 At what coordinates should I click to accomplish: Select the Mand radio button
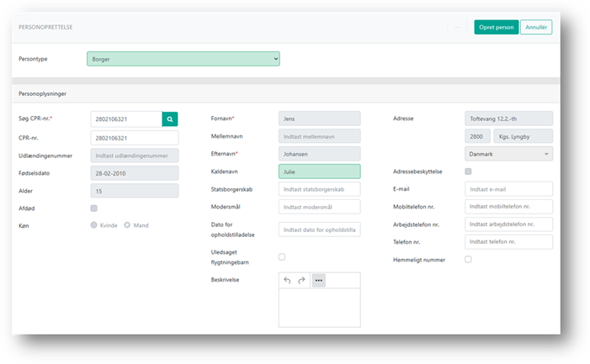tap(127, 225)
